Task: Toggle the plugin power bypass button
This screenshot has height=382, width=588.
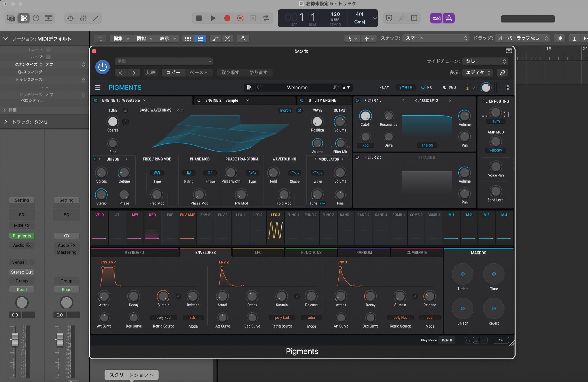Action: pyautogui.click(x=102, y=67)
